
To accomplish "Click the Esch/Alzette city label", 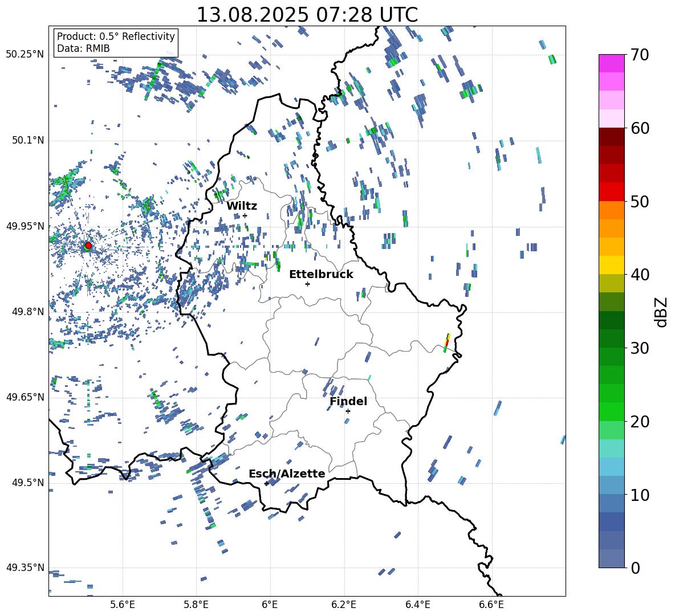I will tap(287, 474).
